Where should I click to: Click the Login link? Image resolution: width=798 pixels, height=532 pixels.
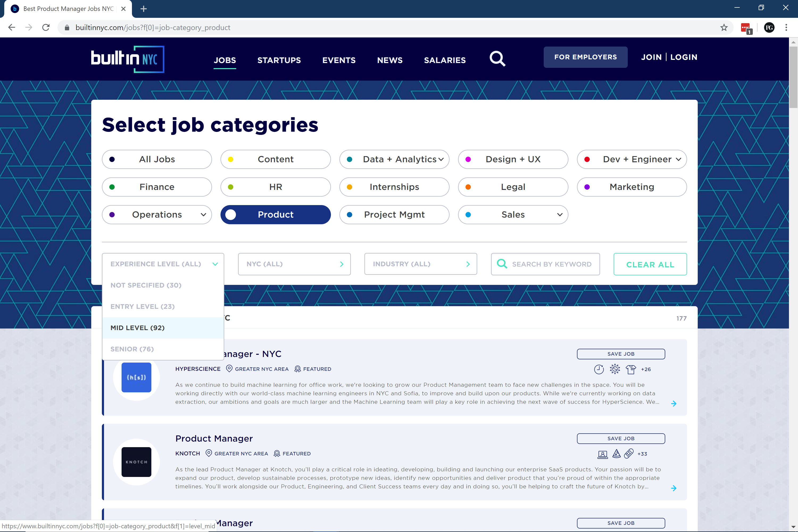[x=683, y=57]
